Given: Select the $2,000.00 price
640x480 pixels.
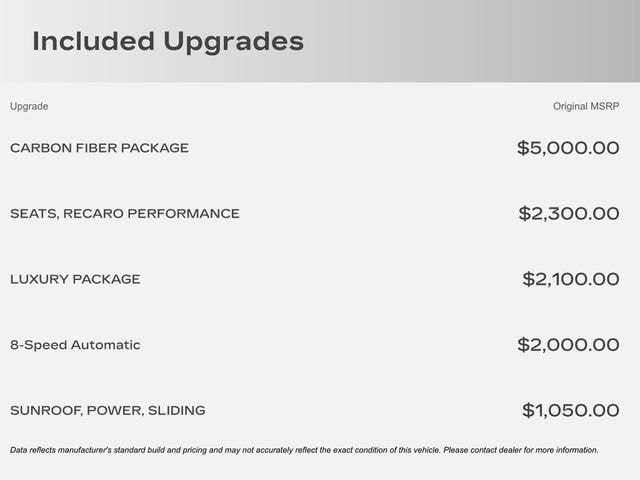Looking at the screenshot, I should 568,345.
